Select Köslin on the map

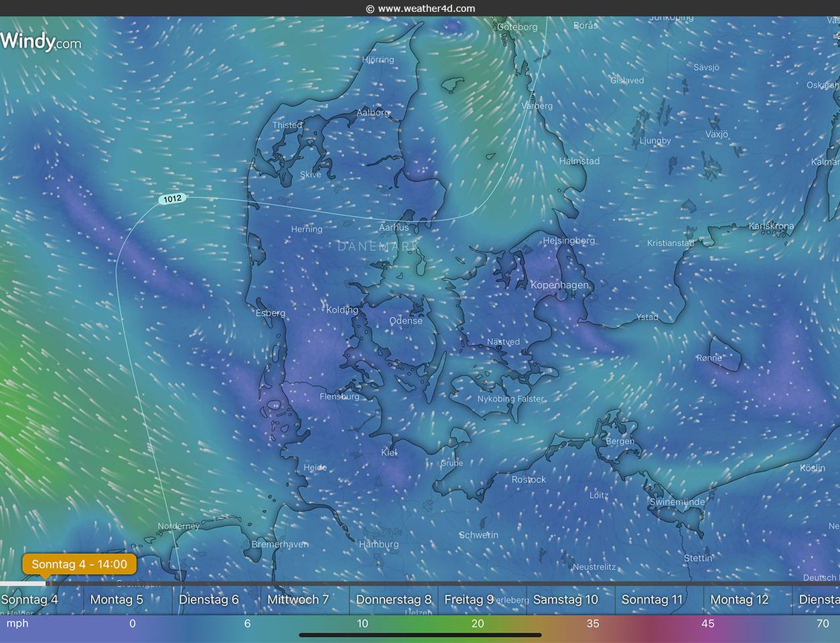click(x=813, y=468)
